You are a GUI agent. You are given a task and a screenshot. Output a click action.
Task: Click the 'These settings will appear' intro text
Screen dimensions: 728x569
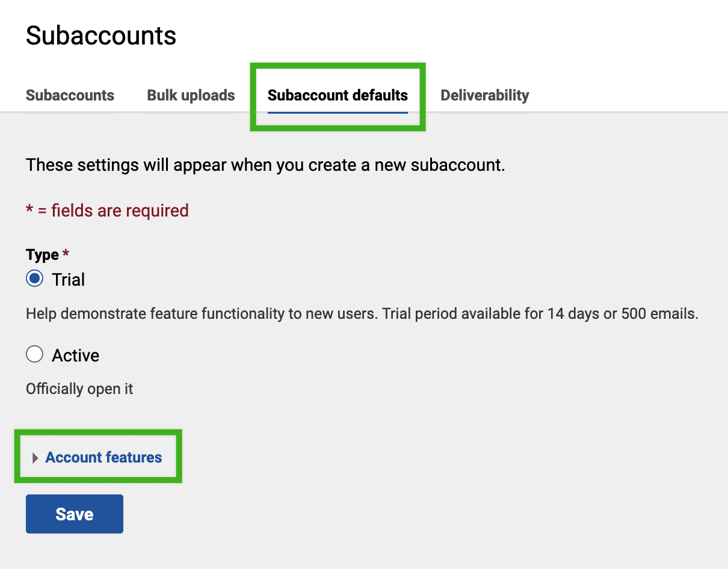click(265, 165)
